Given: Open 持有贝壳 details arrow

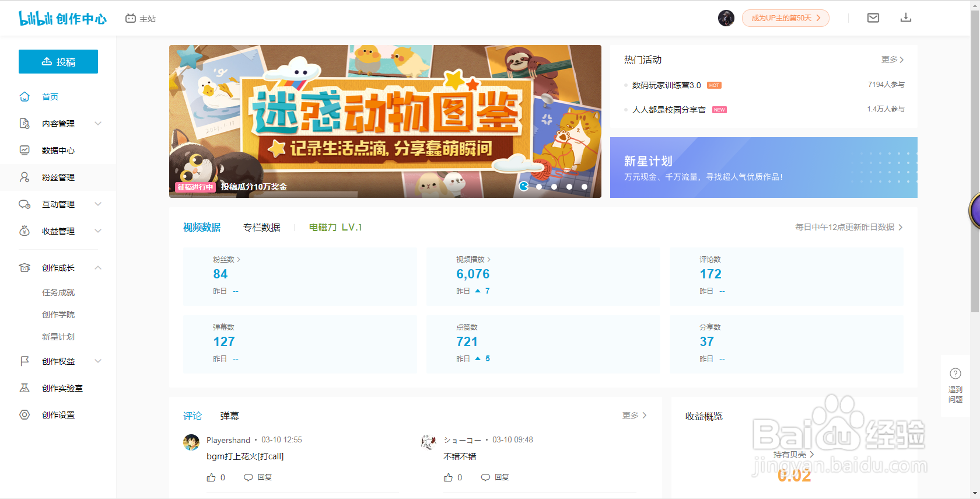Looking at the screenshot, I should (x=811, y=454).
